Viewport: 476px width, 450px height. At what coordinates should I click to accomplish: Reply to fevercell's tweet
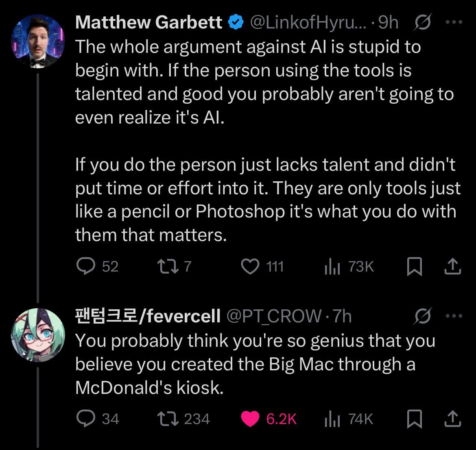pos(85,419)
